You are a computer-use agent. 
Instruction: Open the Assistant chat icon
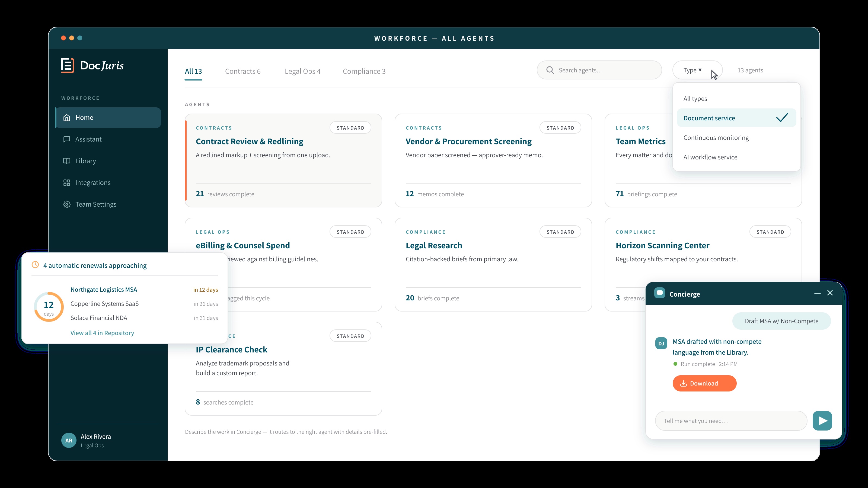tap(67, 139)
